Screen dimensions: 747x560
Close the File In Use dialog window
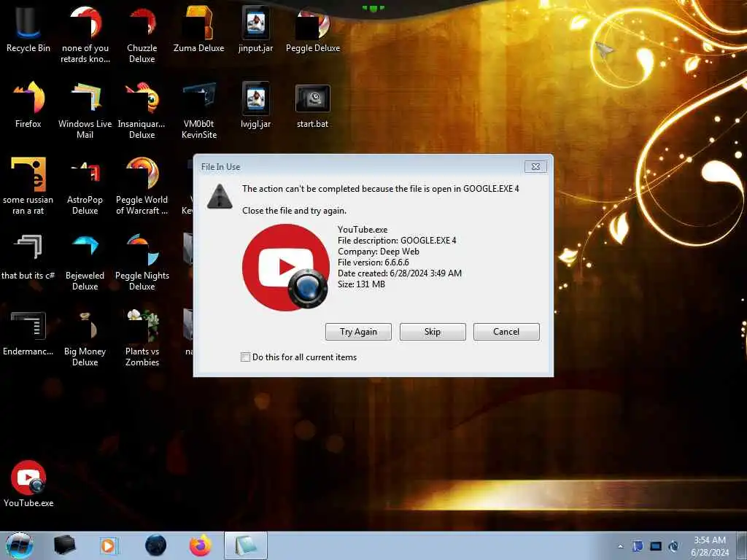click(535, 167)
